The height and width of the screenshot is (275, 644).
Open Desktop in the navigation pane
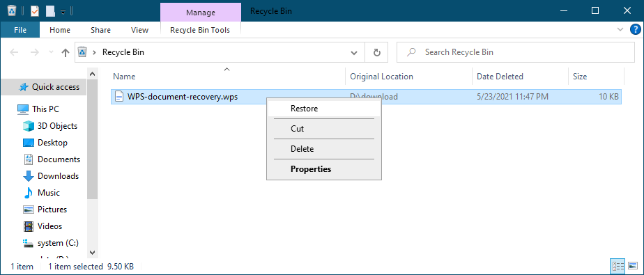[52, 143]
